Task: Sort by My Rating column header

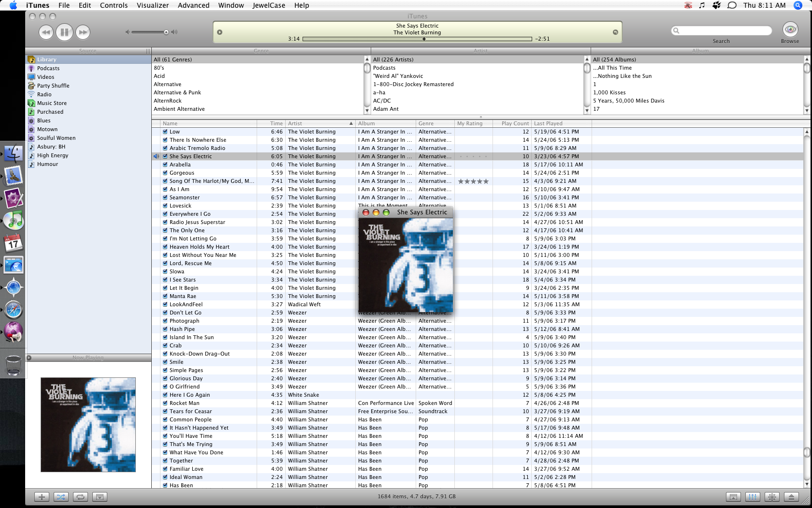Action: click(x=474, y=123)
